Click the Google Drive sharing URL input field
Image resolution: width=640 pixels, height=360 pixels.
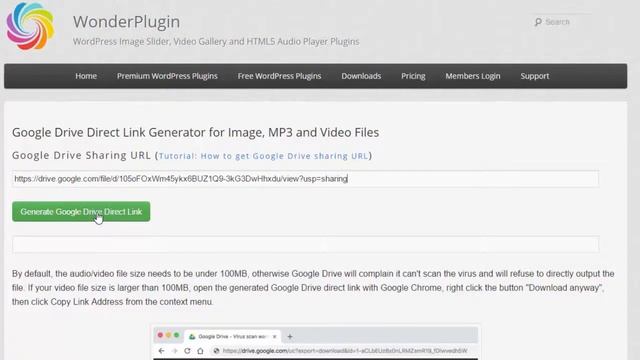[x=305, y=179]
